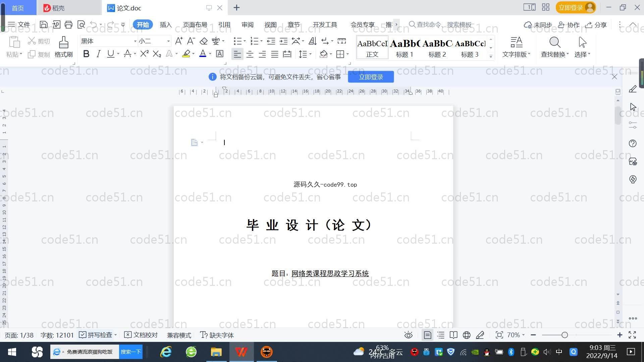Viewport: 644px width, 362px height.
Task: Click the pen tool in right sidebar
Action: (633, 89)
